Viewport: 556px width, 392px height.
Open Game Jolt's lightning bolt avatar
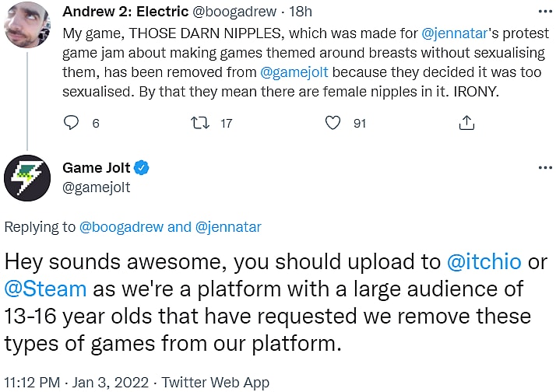pyautogui.click(x=28, y=178)
